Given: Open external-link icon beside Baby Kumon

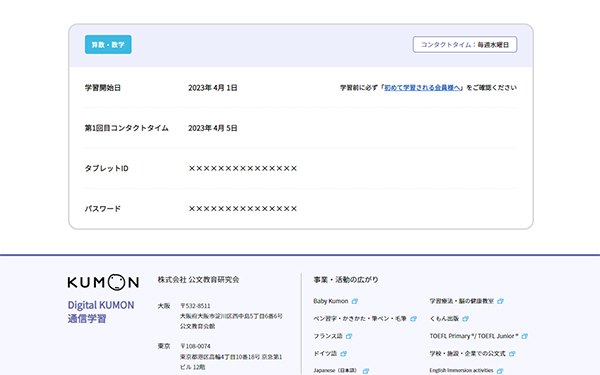Looking at the screenshot, I should 355,301.
